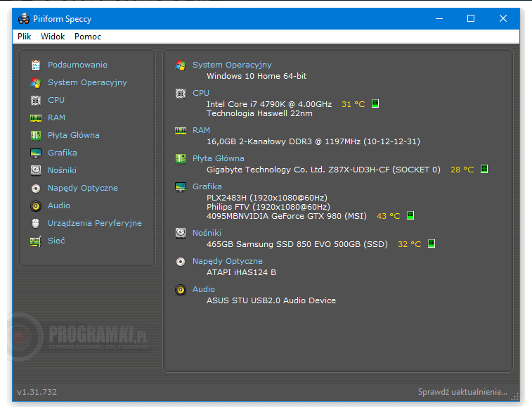Select Grafika in the sidebar
532x413 pixels.
click(63, 153)
